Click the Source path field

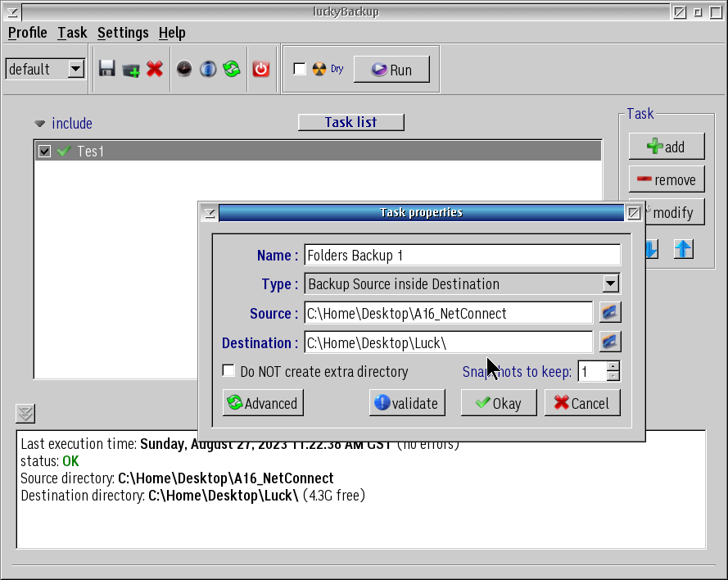click(x=449, y=313)
